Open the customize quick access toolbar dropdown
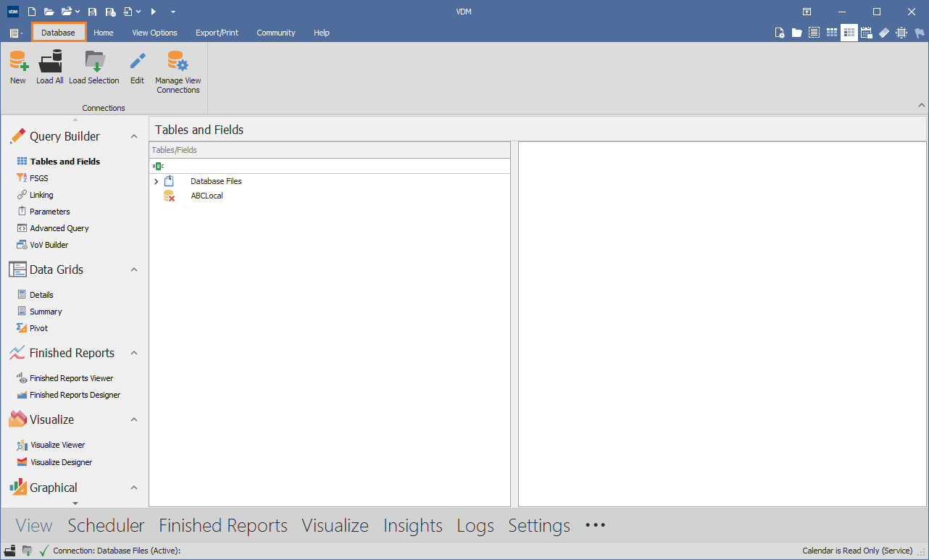This screenshot has width=929, height=560. pyautogui.click(x=172, y=12)
